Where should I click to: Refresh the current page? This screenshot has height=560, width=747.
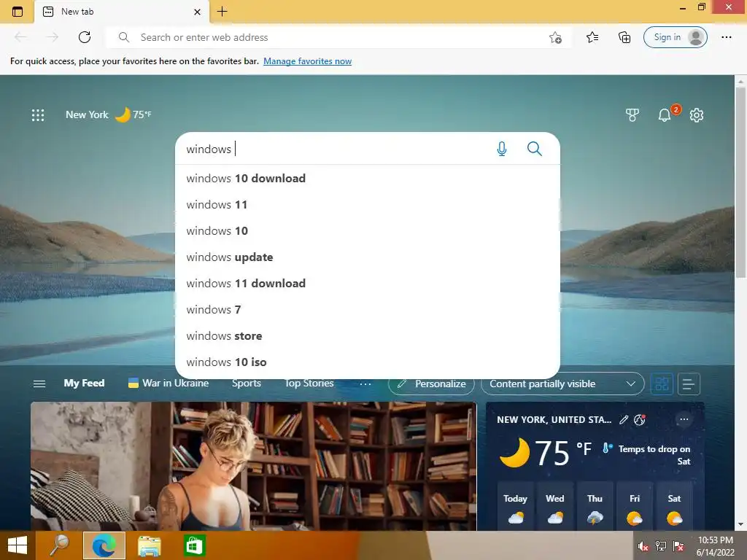click(x=85, y=37)
